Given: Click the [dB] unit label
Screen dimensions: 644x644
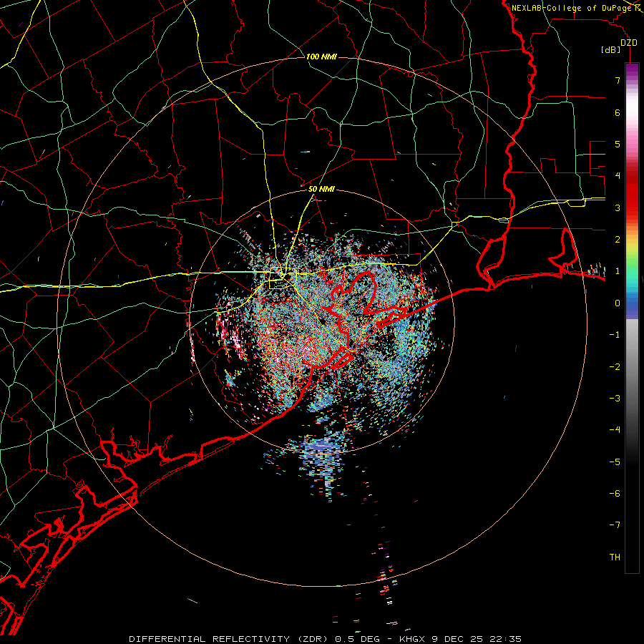Looking at the screenshot, I should pos(610,49).
